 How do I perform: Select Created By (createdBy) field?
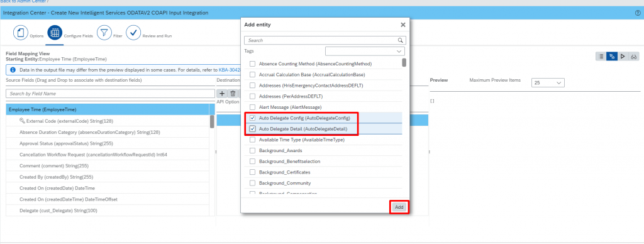click(108, 177)
